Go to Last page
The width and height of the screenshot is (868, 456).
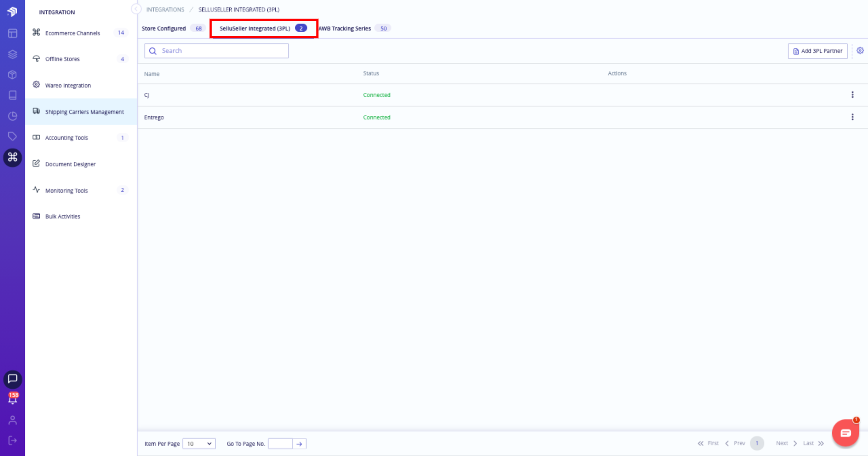[813, 443]
